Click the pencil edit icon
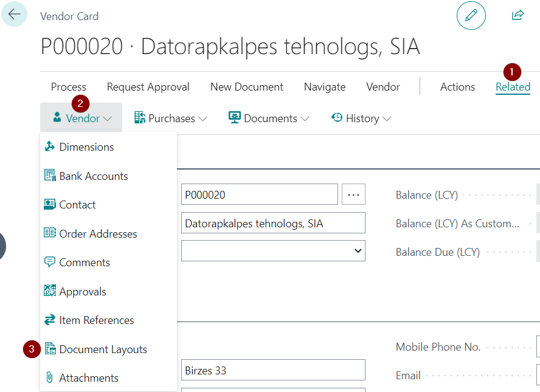 (x=471, y=15)
